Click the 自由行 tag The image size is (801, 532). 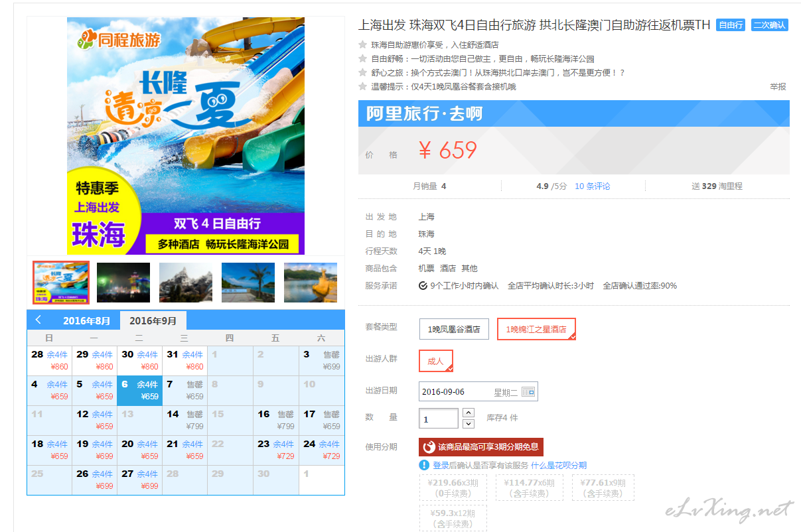tap(731, 25)
